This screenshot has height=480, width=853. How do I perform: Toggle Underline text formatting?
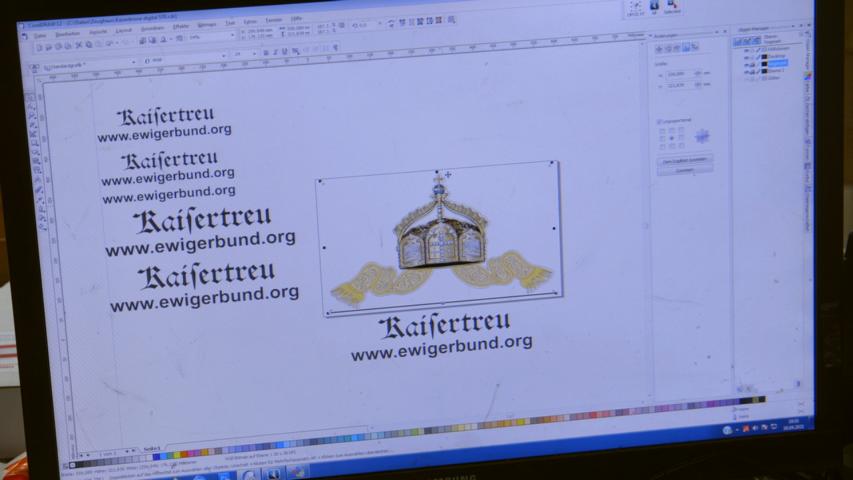[284, 52]
